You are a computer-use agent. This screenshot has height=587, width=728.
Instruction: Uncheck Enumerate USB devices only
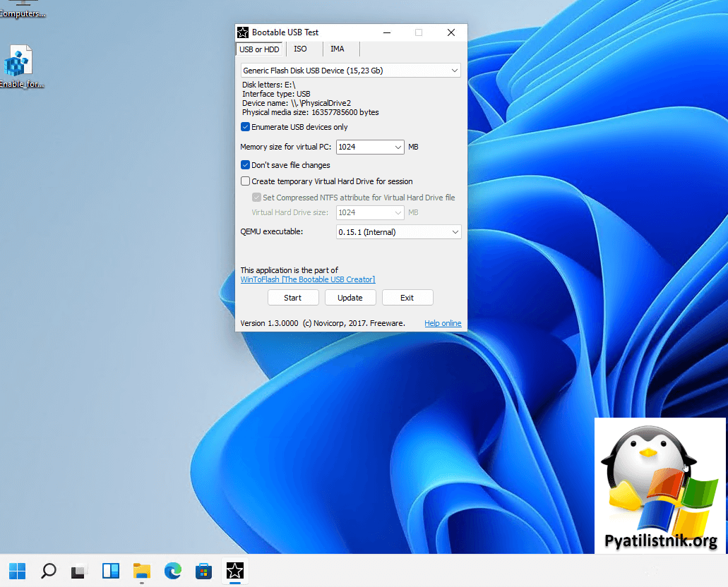(246, 127)
